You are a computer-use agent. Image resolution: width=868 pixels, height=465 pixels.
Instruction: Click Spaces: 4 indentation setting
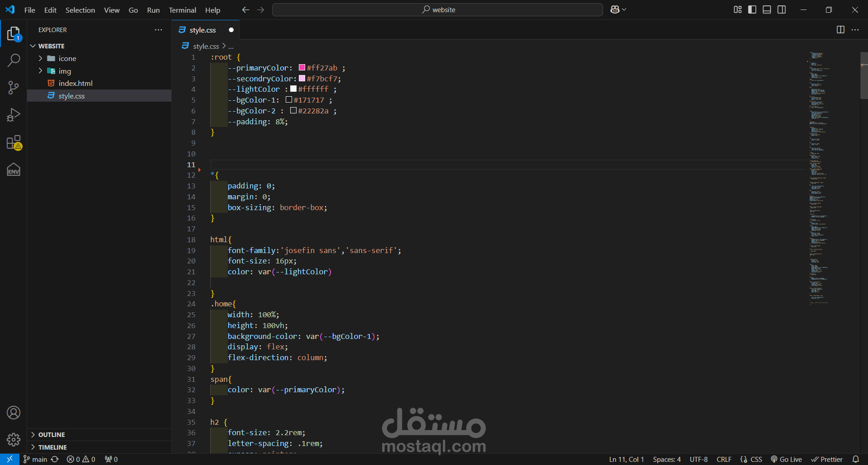tap(666, 459)
